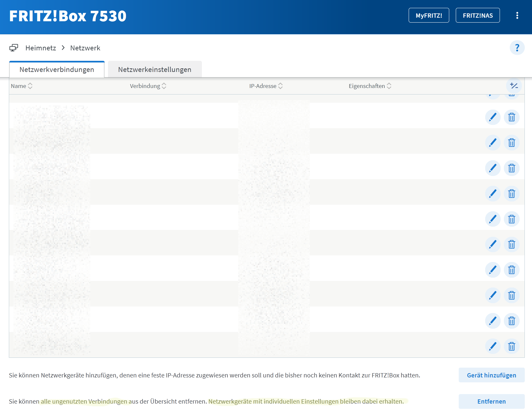Click the Heimnetz computer icon in breadcrumb
Viewport: 532px width, 417px height.
pos(14,48)
